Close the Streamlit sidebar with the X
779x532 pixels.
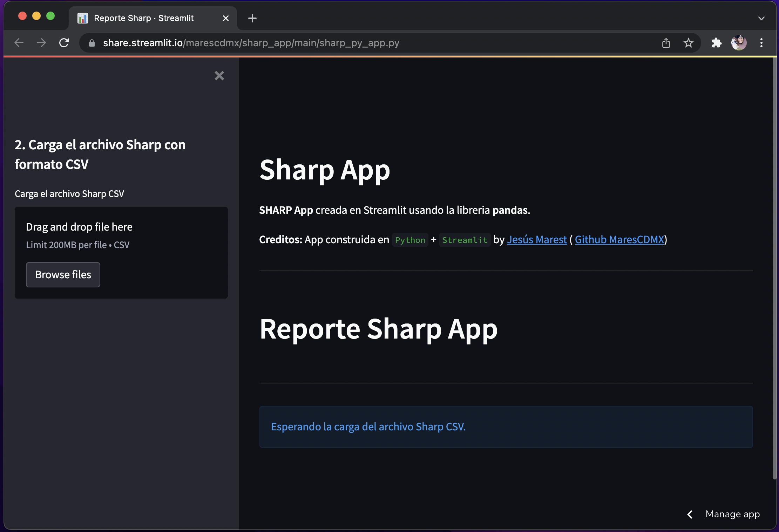coord(219,76)
